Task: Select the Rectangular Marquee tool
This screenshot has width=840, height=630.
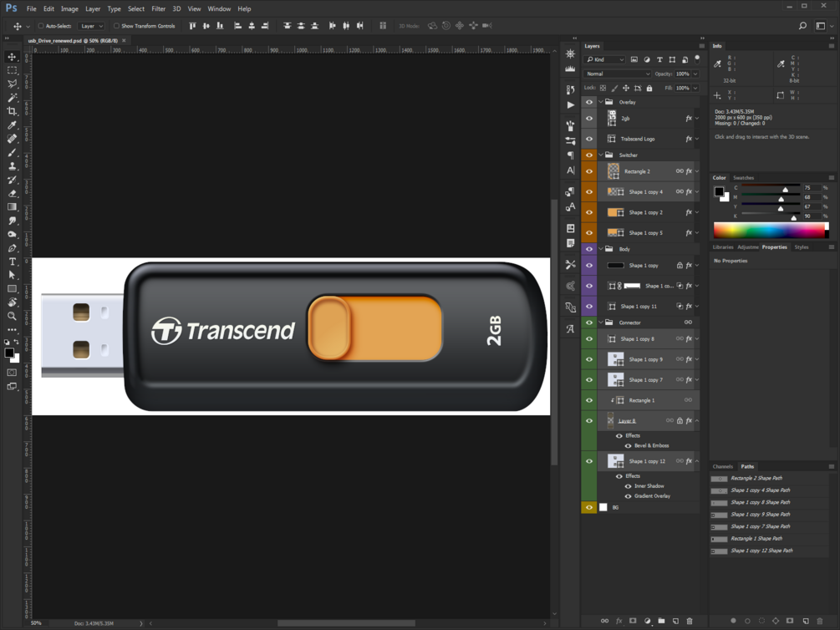Action: (12, 70)
